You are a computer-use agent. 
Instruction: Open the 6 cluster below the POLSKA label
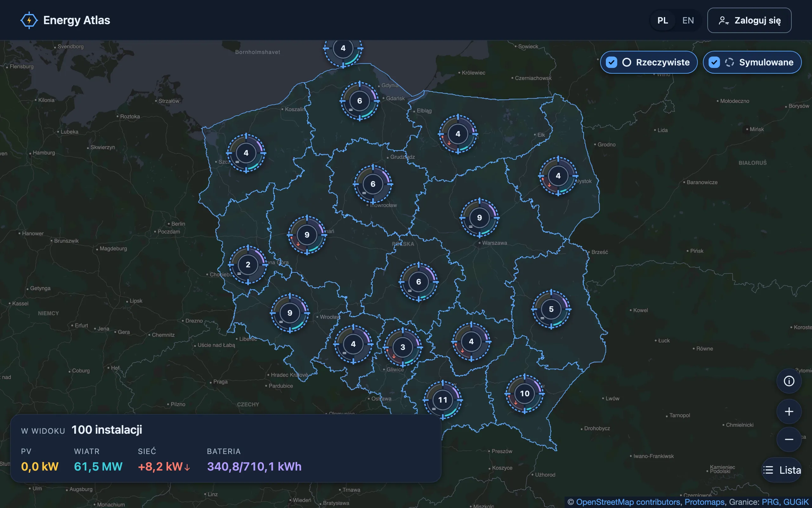418,282
